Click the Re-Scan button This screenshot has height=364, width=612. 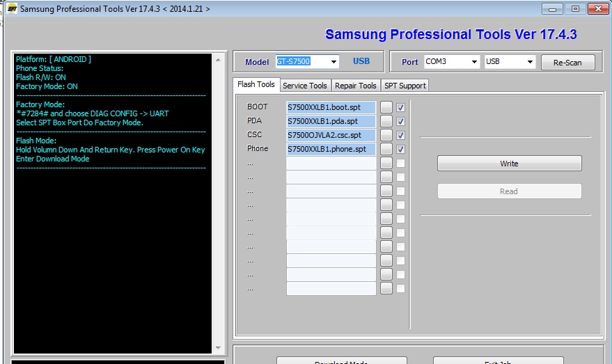(x=568, y=63)
